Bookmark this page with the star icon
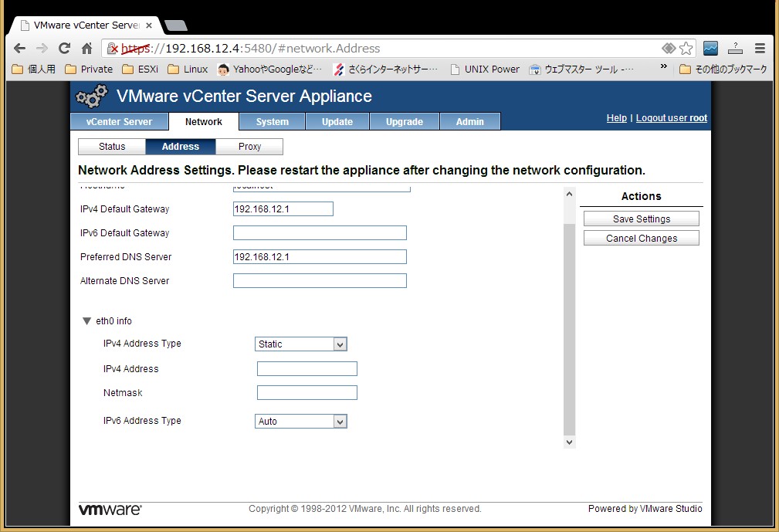 tap(686, 48)
